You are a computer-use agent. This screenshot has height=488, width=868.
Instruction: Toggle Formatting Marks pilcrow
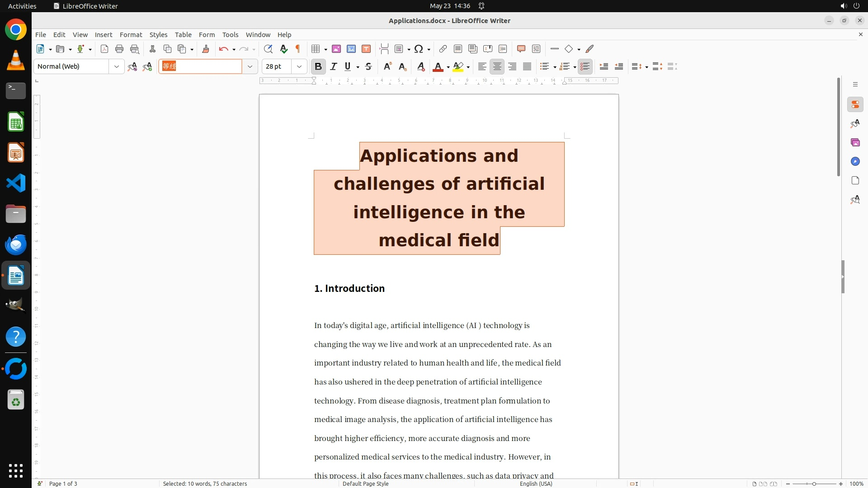click(x=298, y=49)
